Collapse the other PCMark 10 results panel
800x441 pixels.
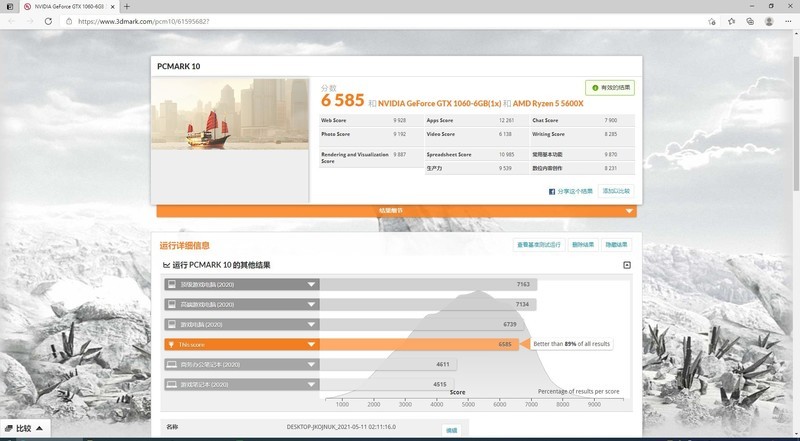point(627,265)
